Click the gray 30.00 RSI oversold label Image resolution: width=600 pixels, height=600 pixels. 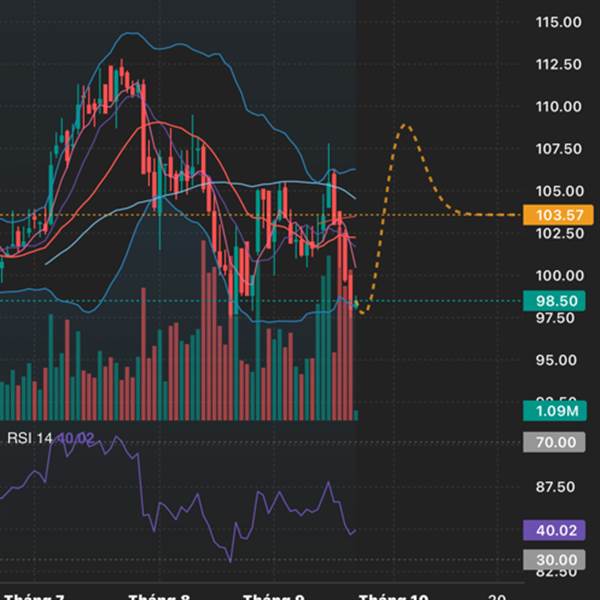(x=554, y=560)
